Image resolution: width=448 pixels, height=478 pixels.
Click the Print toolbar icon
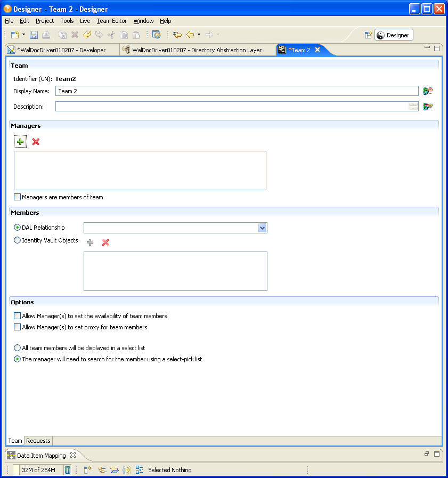click(x=46, y=35)
